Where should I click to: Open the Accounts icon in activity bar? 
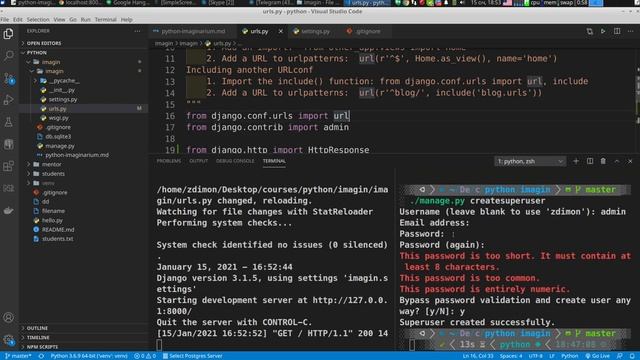coord(8,317)
